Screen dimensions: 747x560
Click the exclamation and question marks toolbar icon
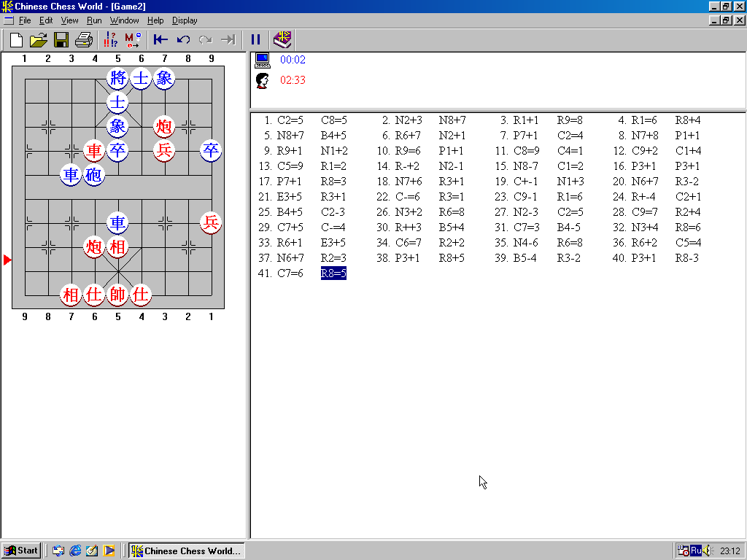coord(111,39)
